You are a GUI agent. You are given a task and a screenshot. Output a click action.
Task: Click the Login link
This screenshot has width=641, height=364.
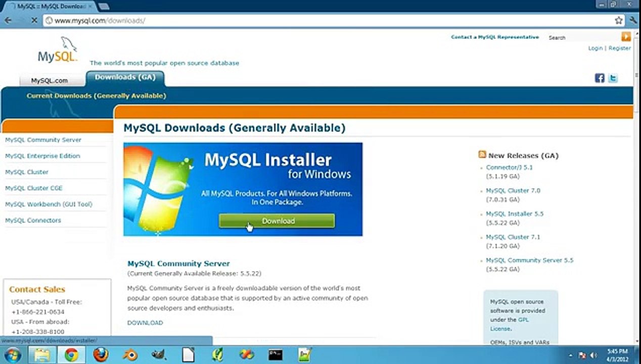pyautogui.click(x=596, y=48)
